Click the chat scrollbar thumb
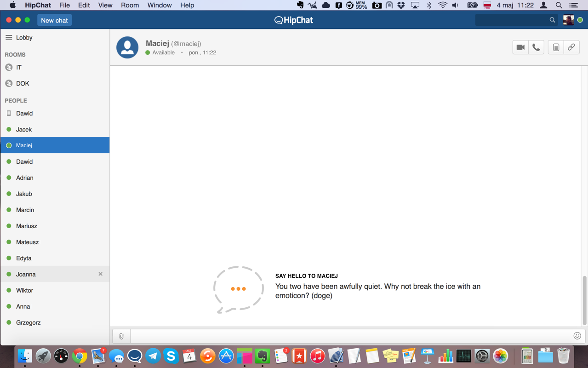The height and width of the screenshot is (368, 588). tap(584, 300)
